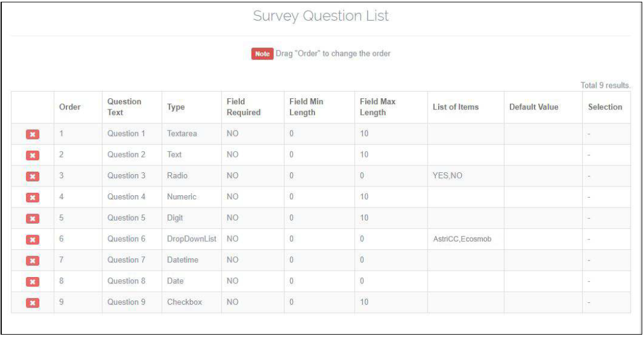Delete Question 1 with red X icon
Image resolution: width=644 pixels, height=337 pixels.
click(x=32, y=134)
